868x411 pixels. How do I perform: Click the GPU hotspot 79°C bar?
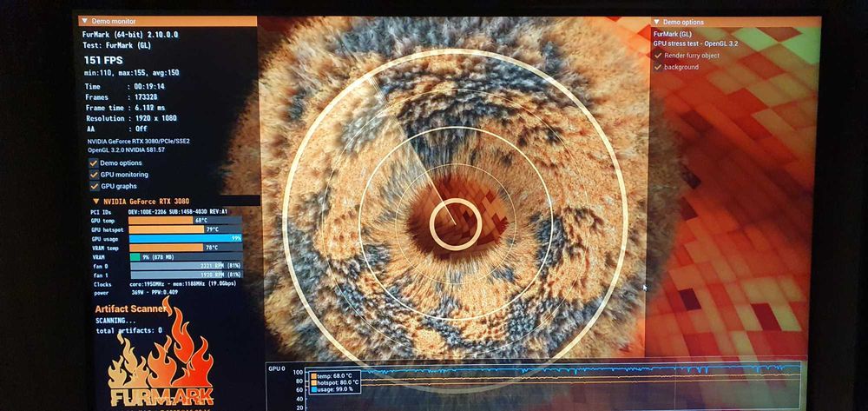pyautogui.click(x=186, y=229)
